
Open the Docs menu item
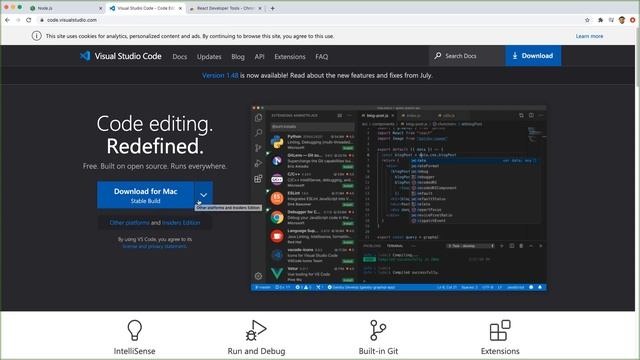pyautogui.click(x=180, y=57)
